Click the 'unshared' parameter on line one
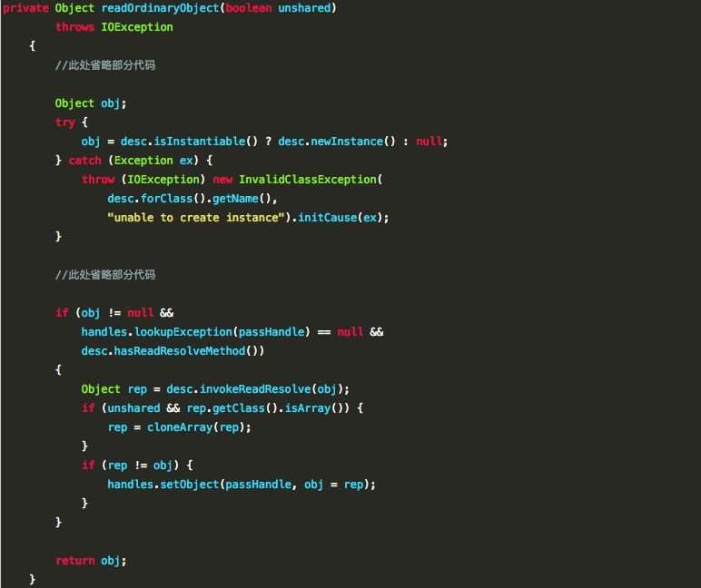 pyautogui.click(x=304, y=8)
